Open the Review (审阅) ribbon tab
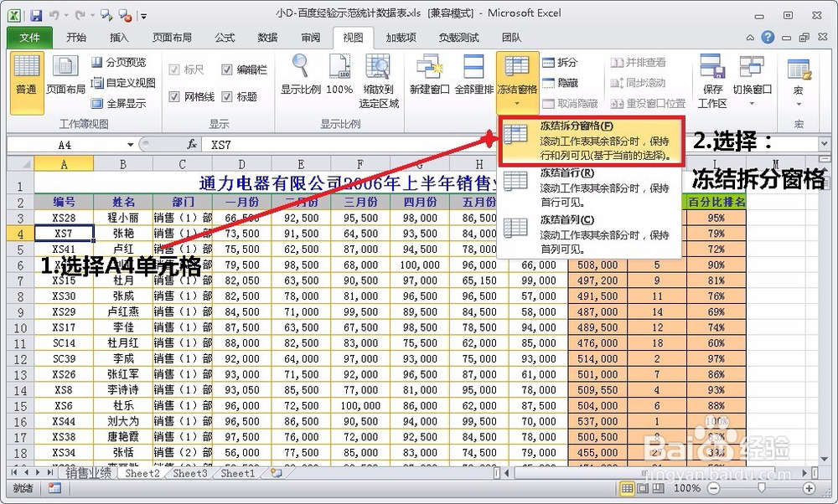Image resolution: width=838 pixels, height=504 pixels. coord(311,38)
